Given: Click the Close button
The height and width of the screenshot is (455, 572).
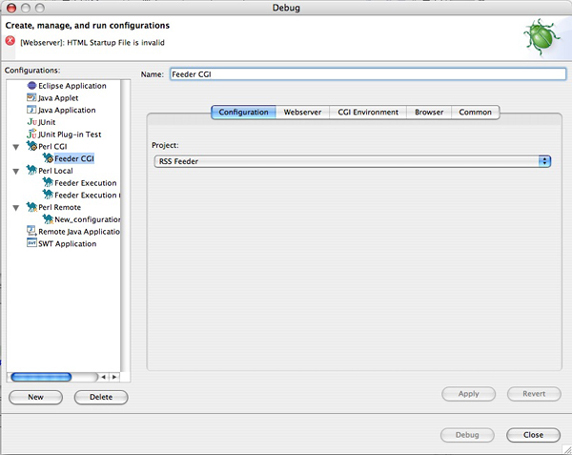Looking at the screenshot, I should (x=533, y=435).
